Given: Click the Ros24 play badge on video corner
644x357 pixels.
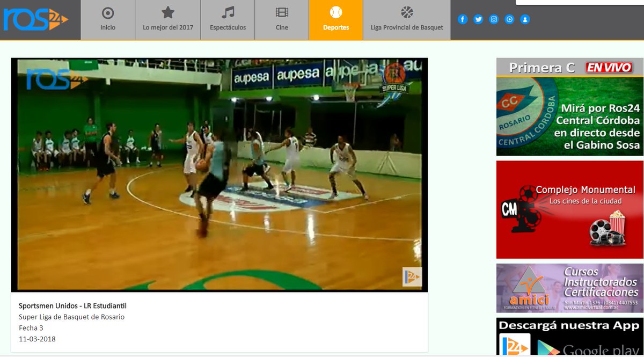Looking at the screenshot, I should click(x=412, y=277).
